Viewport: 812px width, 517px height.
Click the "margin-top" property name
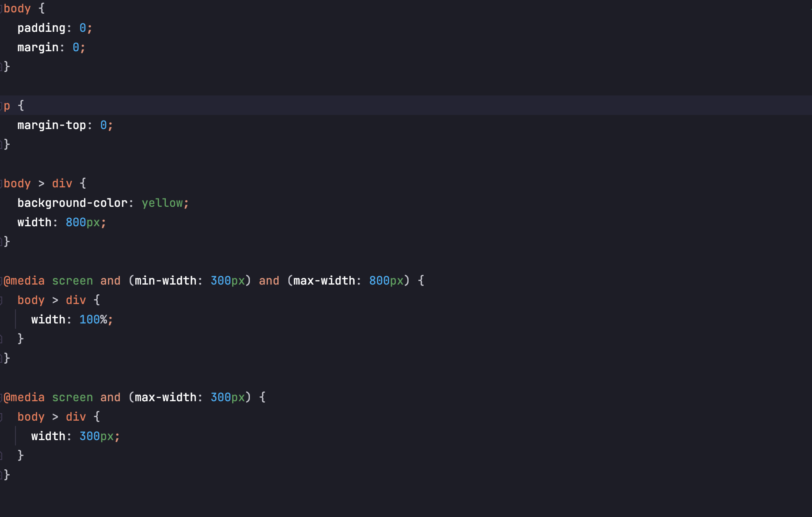pyautogui.click(x=52, y=125)
